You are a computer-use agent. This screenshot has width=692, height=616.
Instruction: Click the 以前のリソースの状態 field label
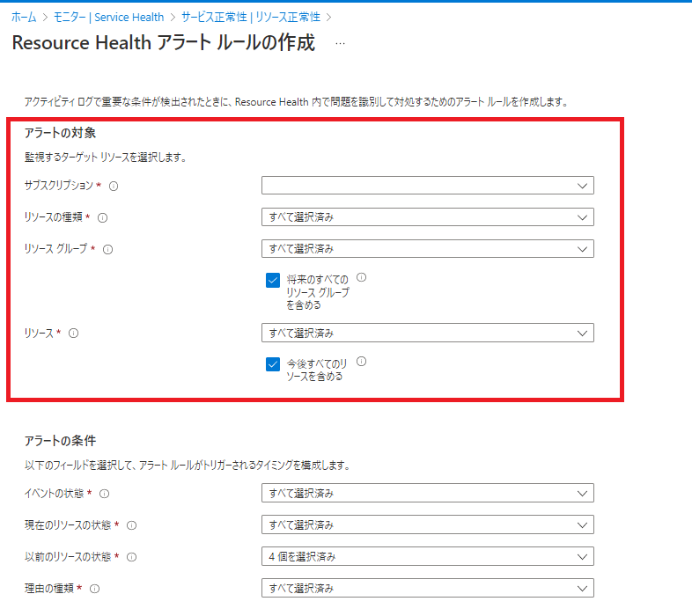click(68, 556)
